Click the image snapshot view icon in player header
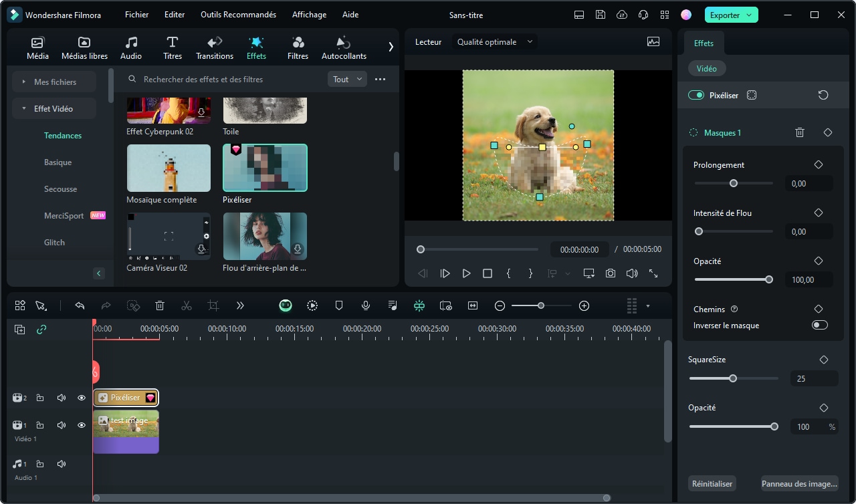Image resolution: width=856 pixels, height=504 pixels. (x=653, y=41)
